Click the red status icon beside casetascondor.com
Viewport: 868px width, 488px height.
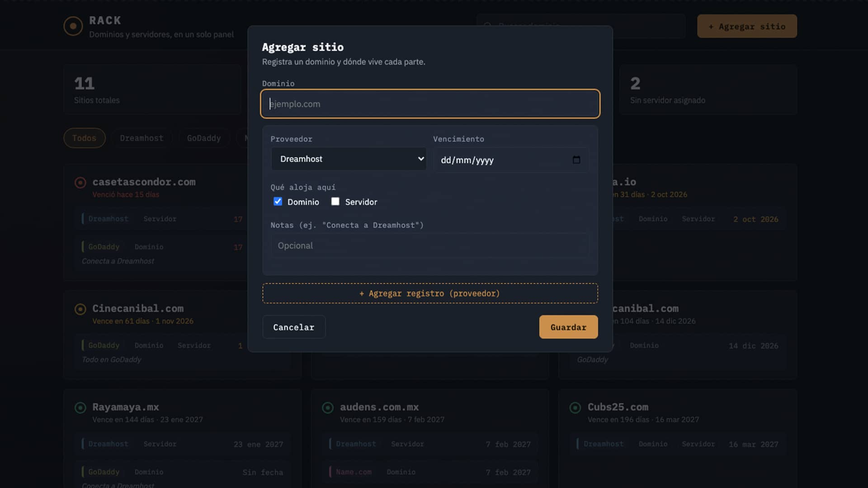[80, 183]
